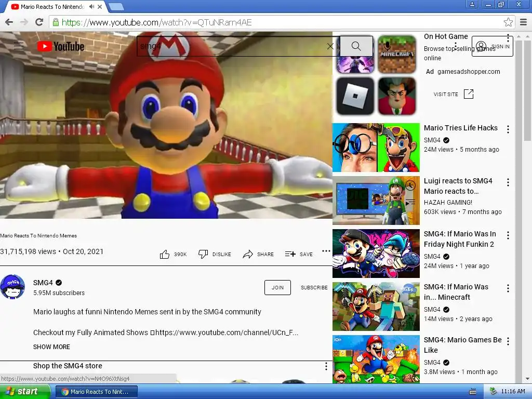Share the video using arrow icon
This screenshot has width=532, height=399.
coord(248,254)
